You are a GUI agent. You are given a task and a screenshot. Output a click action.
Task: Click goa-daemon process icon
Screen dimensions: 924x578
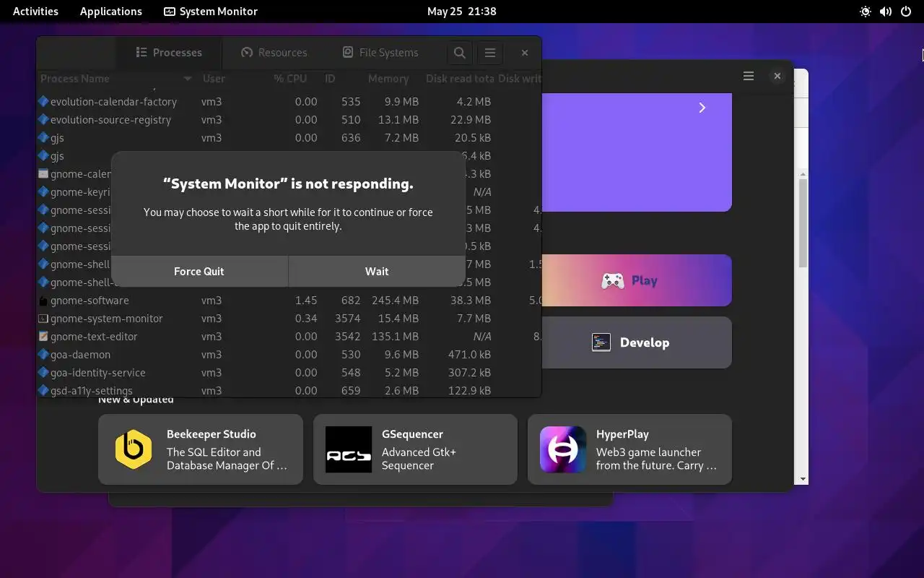click(x=43, y=355)
